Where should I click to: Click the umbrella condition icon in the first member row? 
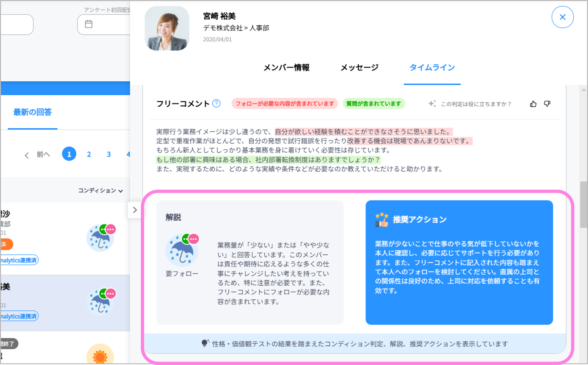pos(100,238)
